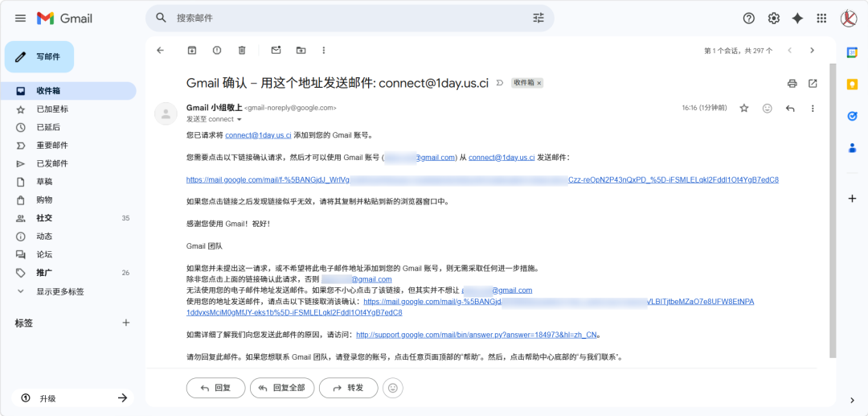Open message more options menu

point(813,108)
